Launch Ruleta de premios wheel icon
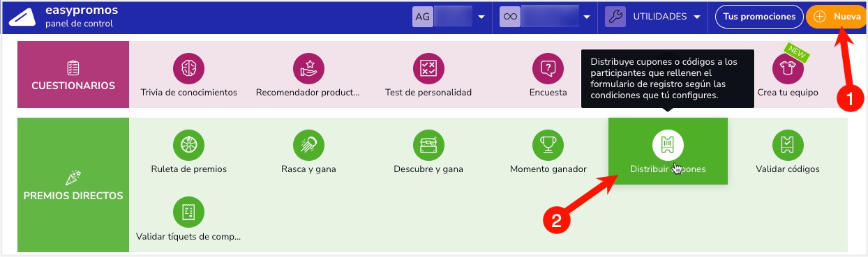 pyautogui.click(x=188, y=145)
